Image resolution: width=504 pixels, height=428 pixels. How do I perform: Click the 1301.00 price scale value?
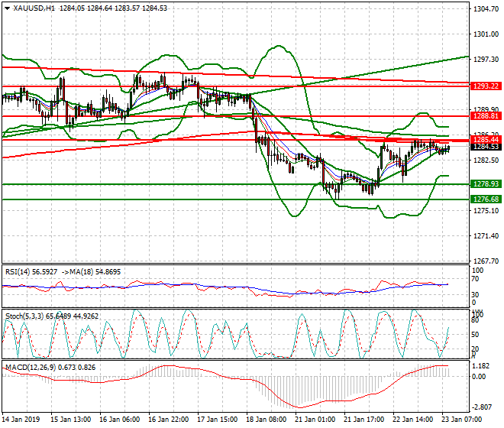pos(486,34)
